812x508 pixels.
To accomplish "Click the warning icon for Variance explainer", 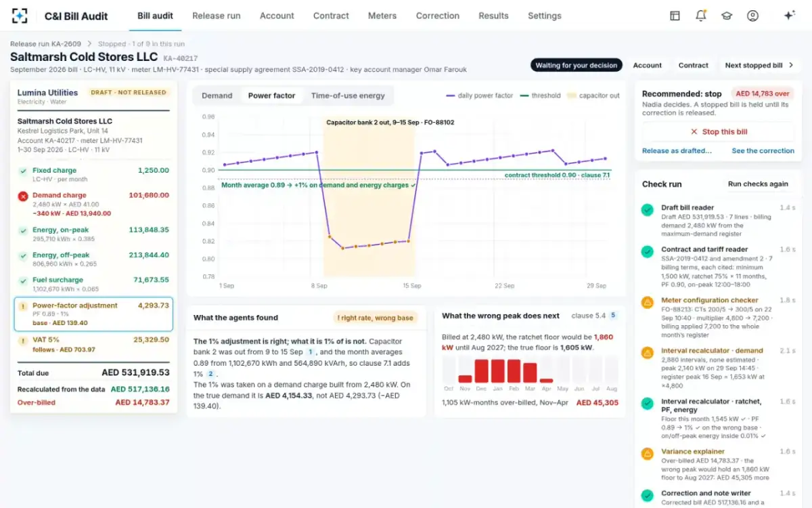I will tap(648, 454).
